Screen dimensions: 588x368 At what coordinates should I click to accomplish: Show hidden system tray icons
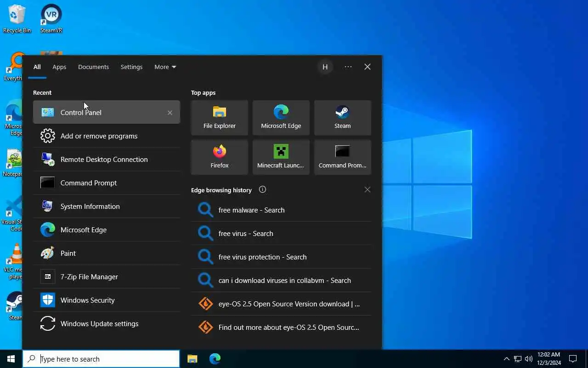[506, 359]
